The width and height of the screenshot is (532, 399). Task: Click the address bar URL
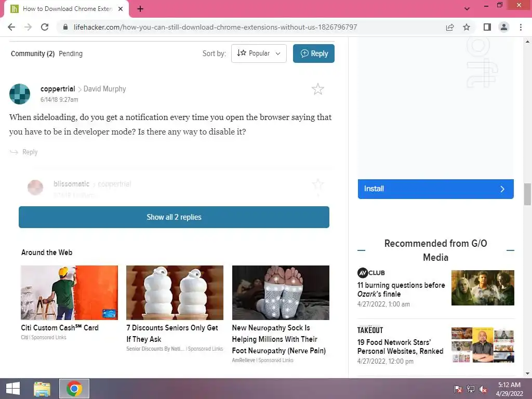click(215, 27)
